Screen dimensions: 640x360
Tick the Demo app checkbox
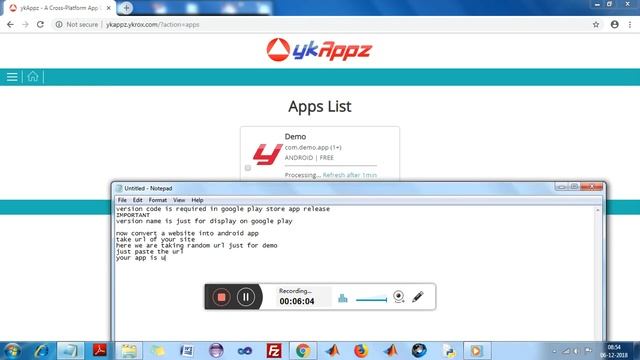pos(248,168)
